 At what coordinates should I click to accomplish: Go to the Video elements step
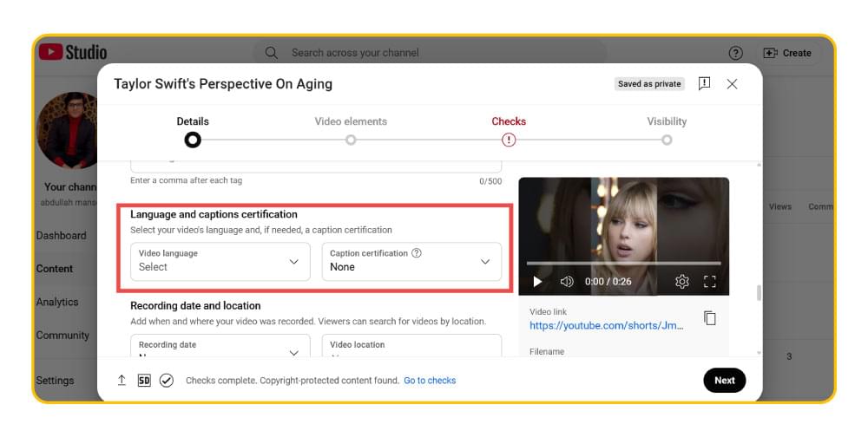[x=351, y=131]
